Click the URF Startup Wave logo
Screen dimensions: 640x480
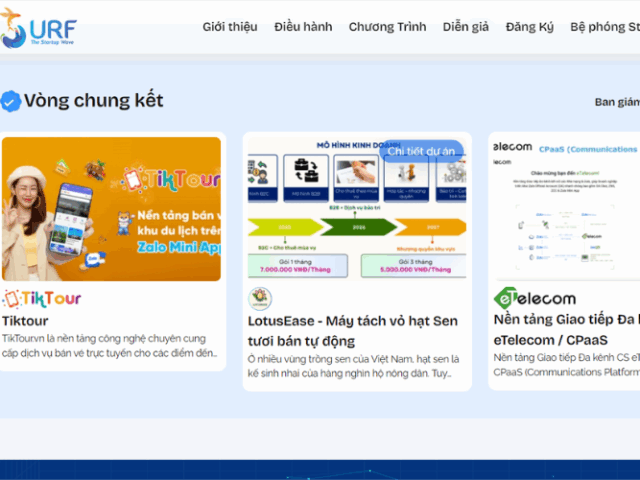pos(38,27)
